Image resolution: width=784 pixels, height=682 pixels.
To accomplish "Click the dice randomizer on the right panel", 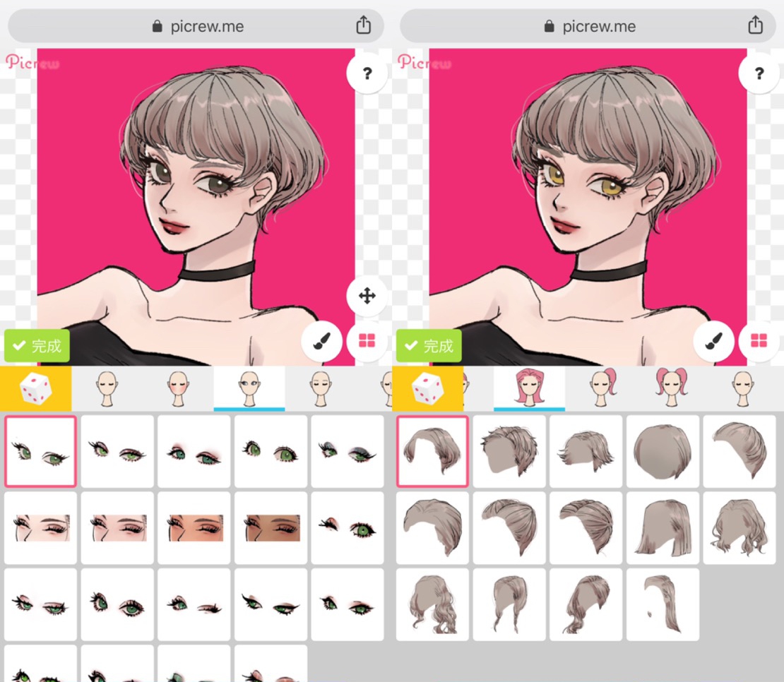I will (428, 388).
